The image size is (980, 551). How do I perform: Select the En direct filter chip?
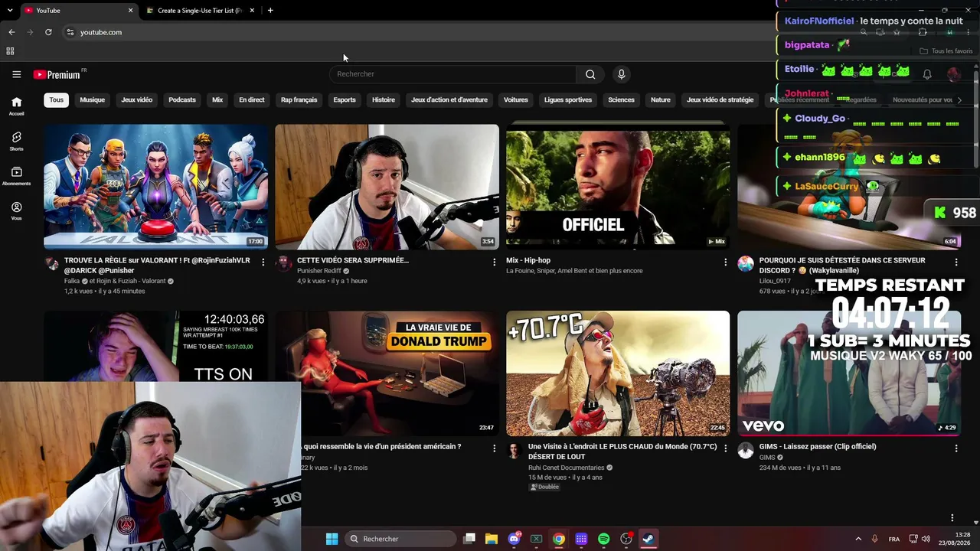(251, 100)
